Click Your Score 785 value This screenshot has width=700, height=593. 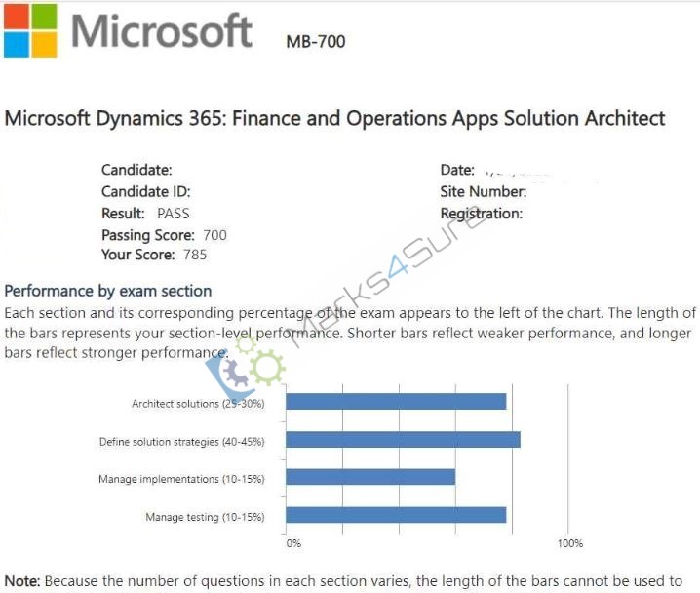[195, 255]
